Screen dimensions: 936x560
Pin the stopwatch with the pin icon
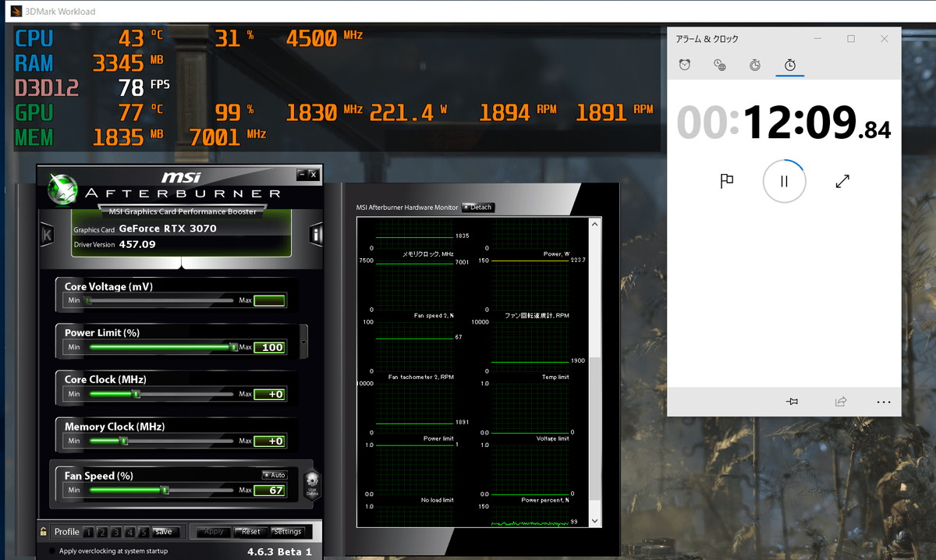click(792, 402)
